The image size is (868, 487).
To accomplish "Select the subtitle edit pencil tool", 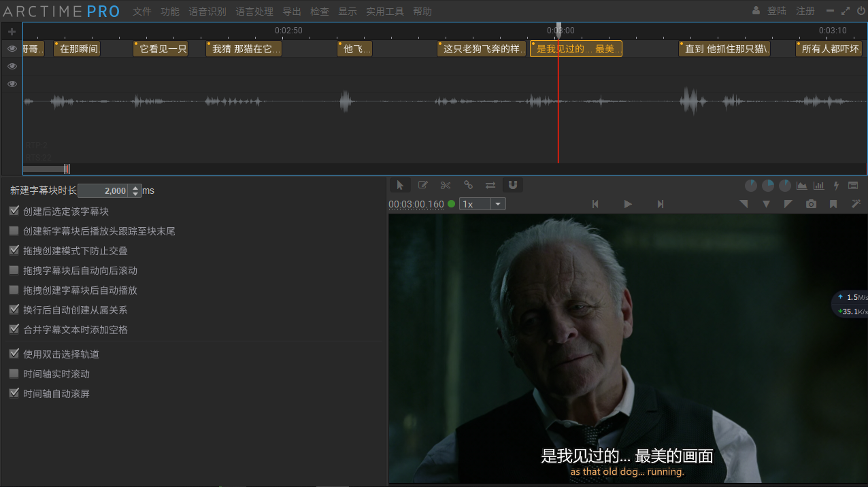I will point(422,185).
